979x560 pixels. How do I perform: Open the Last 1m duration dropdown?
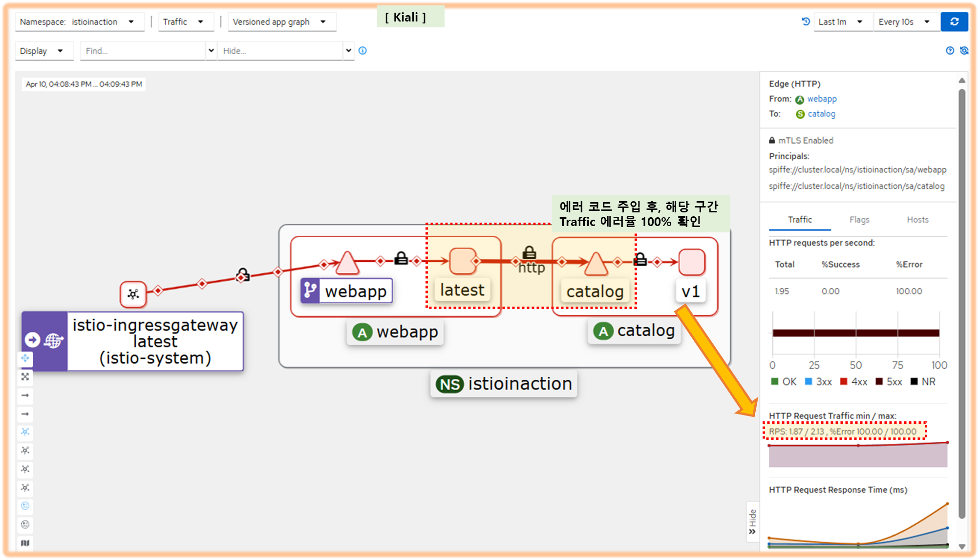843,22
